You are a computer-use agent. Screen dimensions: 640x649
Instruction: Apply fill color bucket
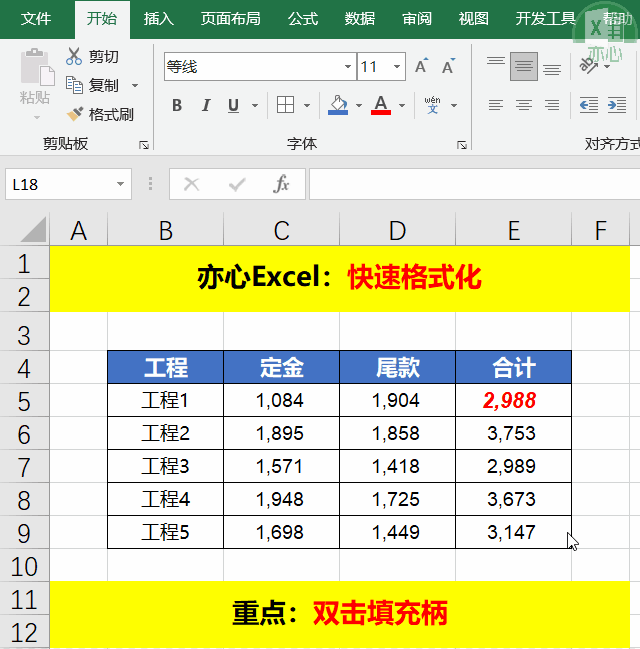coord(338,105)
